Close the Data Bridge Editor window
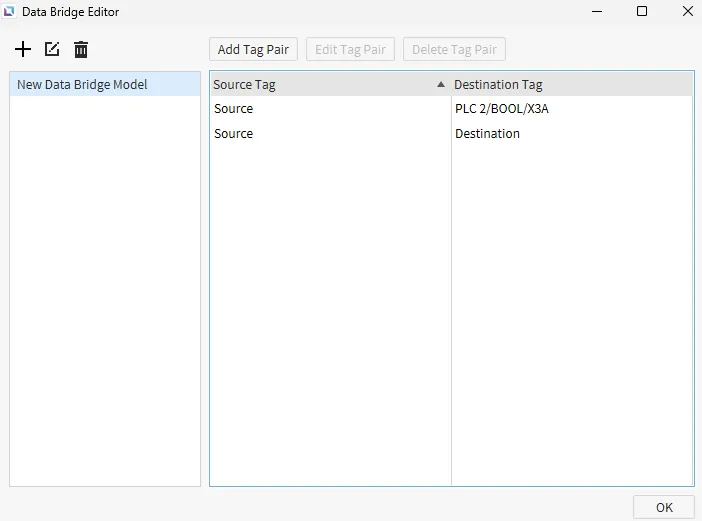The height and width of the screenshot is (521, 702). (687, 12)
